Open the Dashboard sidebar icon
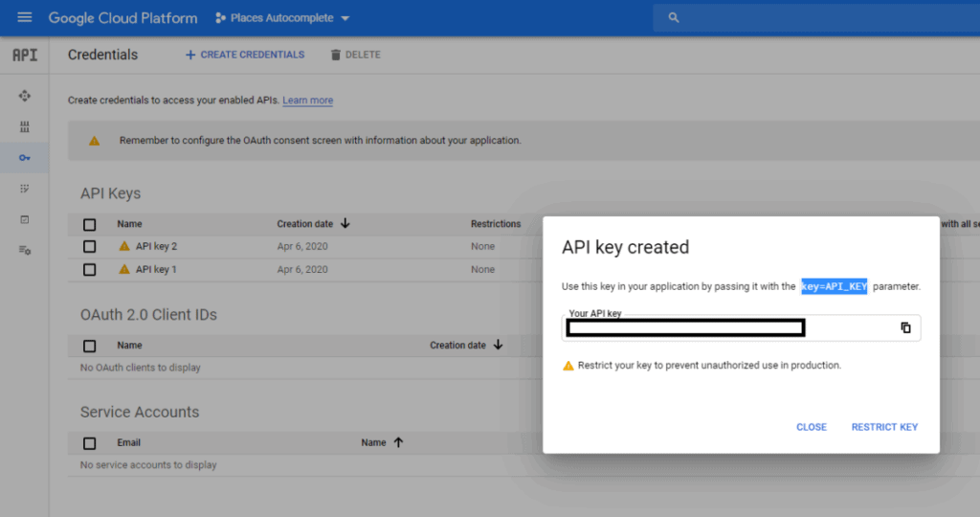Image resolution: width=980 pixels, height=517 pixels. (25, 96)
